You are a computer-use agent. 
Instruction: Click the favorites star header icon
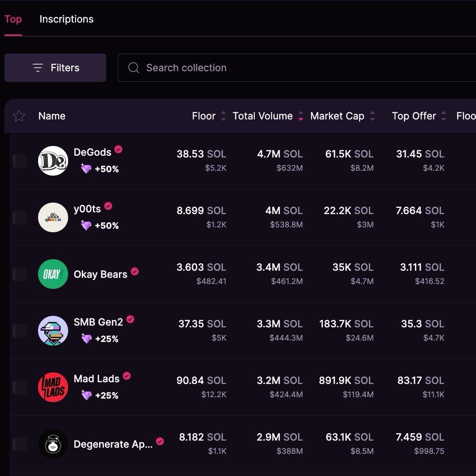pos(19,116)
